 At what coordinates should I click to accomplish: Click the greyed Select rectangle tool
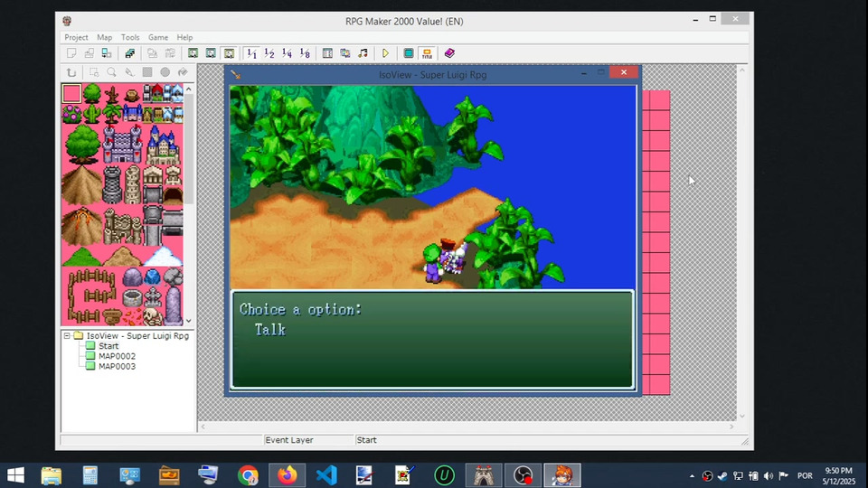click(x=94, y=72)
